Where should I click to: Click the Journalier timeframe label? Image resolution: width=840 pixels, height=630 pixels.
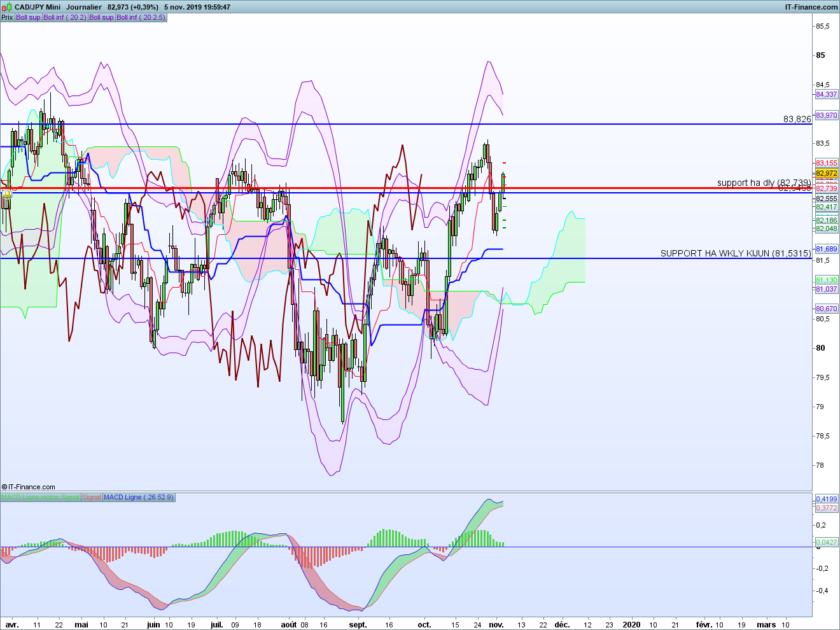84,7
